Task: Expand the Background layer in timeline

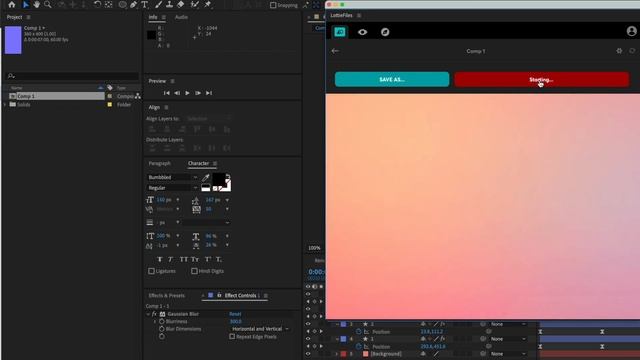Action: point(337,354)
